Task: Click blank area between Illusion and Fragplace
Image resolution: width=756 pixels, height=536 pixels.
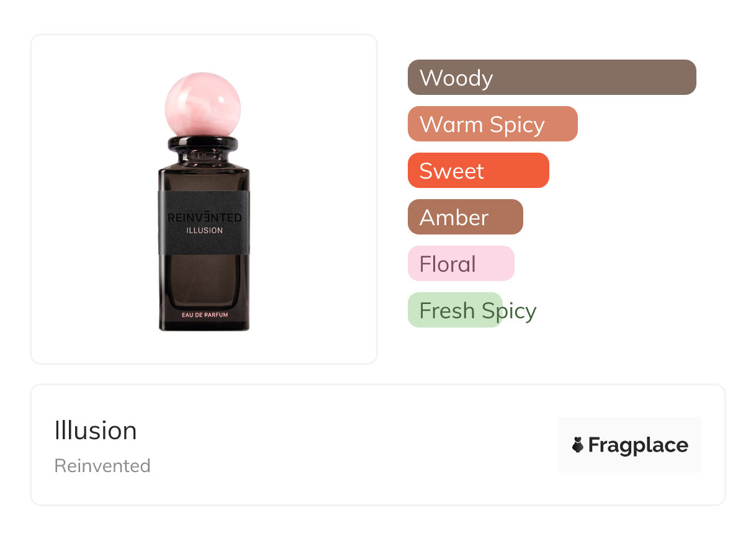Action: (x=348, y=445)
